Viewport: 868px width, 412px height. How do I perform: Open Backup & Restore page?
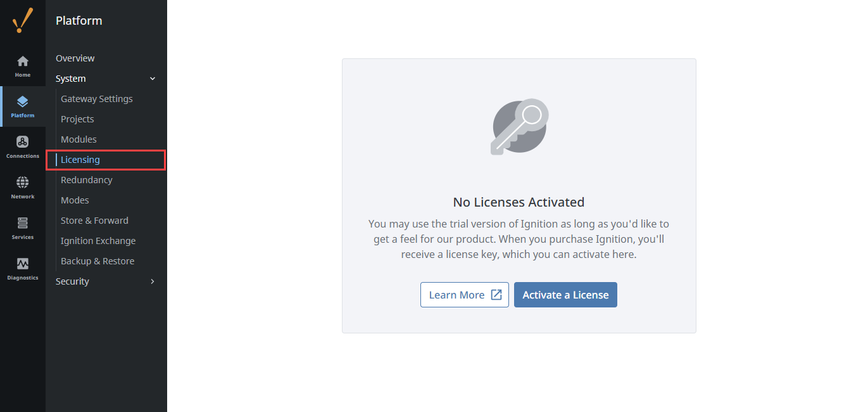coord(97,261)
